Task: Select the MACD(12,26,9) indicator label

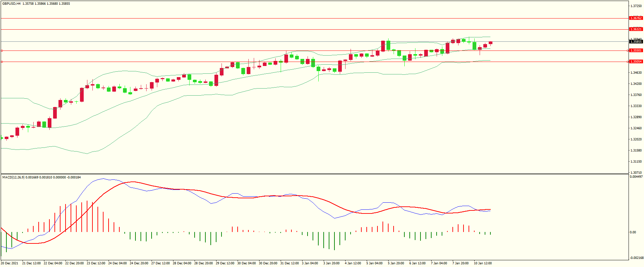Action: [x=13, y=177]
